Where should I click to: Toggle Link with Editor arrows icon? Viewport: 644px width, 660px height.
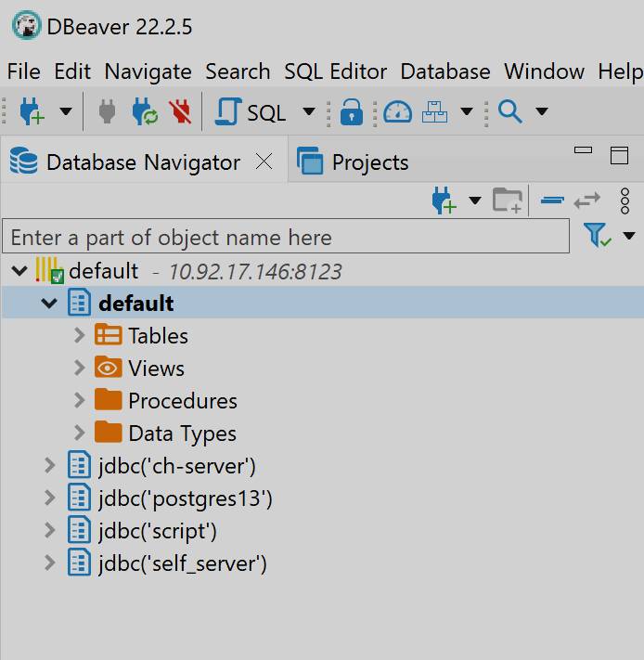587,201
